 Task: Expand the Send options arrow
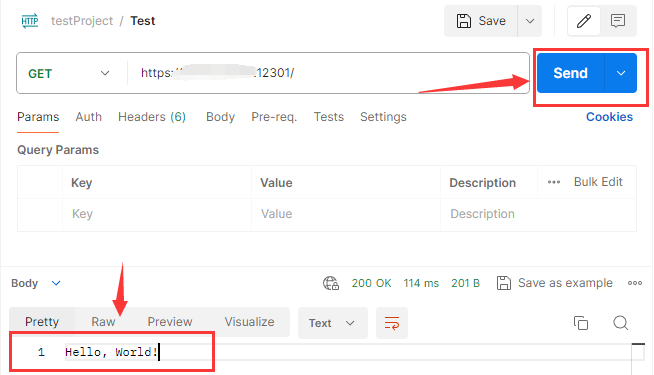[621, 73]
